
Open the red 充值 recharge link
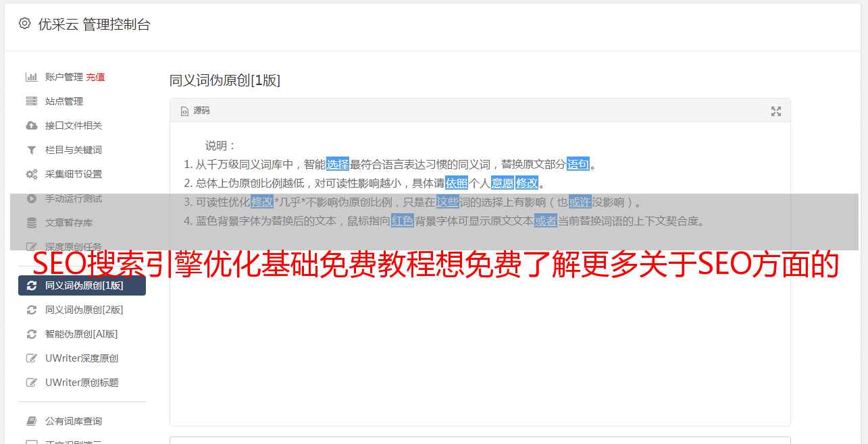(x=95, y=77)
